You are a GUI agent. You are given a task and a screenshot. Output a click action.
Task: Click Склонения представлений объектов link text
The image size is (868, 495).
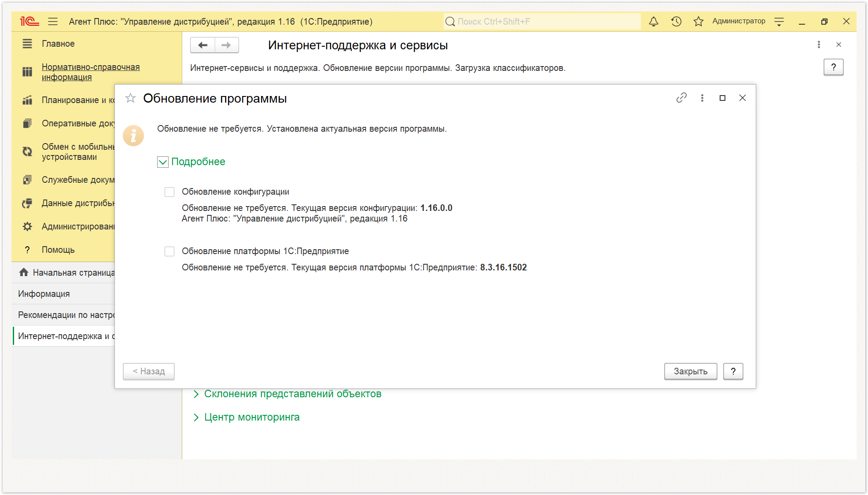click(293, 394)
